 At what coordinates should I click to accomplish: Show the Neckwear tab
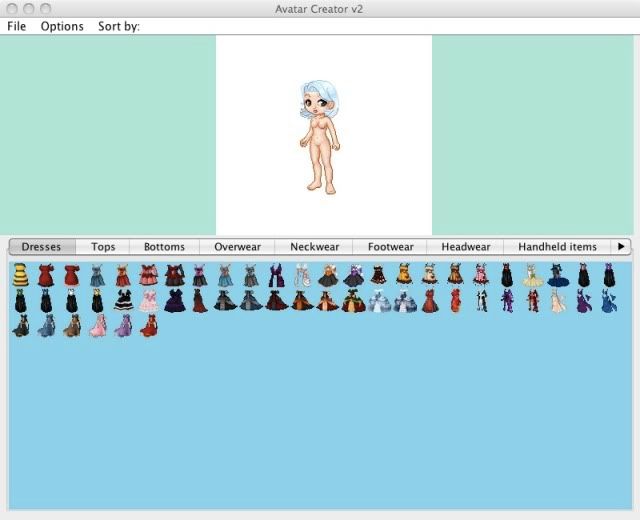(314, 247)
